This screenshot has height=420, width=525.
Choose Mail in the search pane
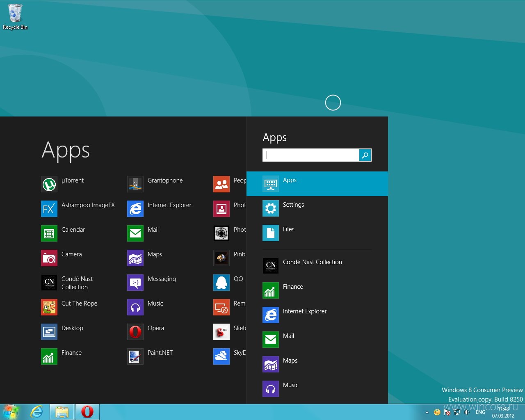(x=317, y=340)
